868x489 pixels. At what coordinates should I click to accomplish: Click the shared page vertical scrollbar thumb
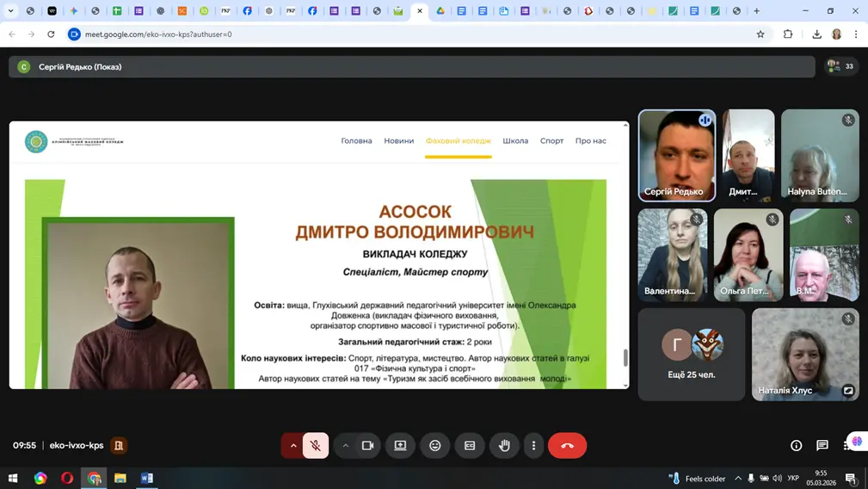625,358
